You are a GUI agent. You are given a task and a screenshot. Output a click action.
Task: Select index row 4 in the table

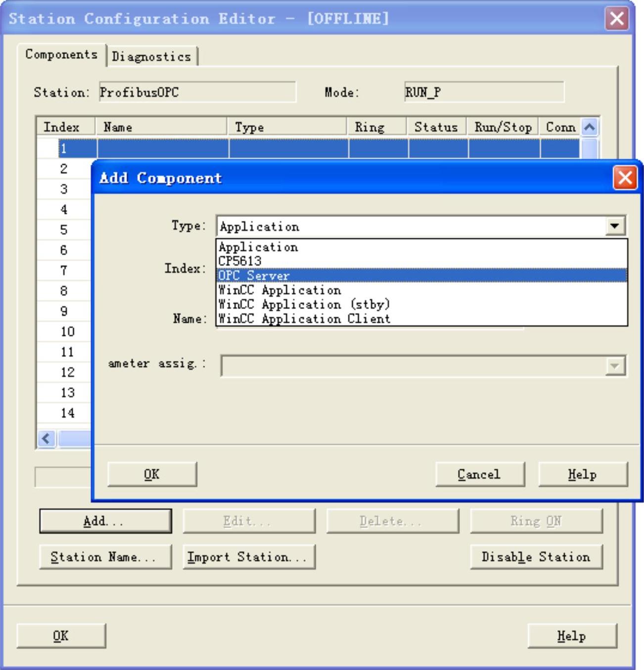64,210
